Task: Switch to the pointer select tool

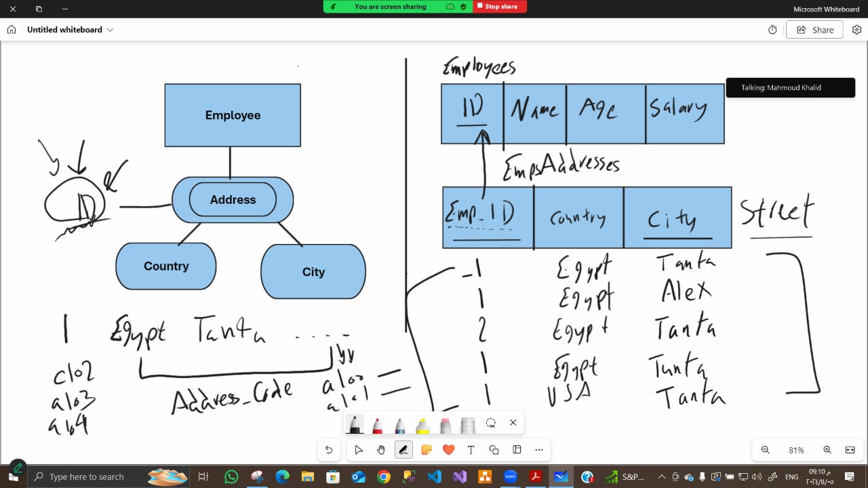Action: coord(359,449)
